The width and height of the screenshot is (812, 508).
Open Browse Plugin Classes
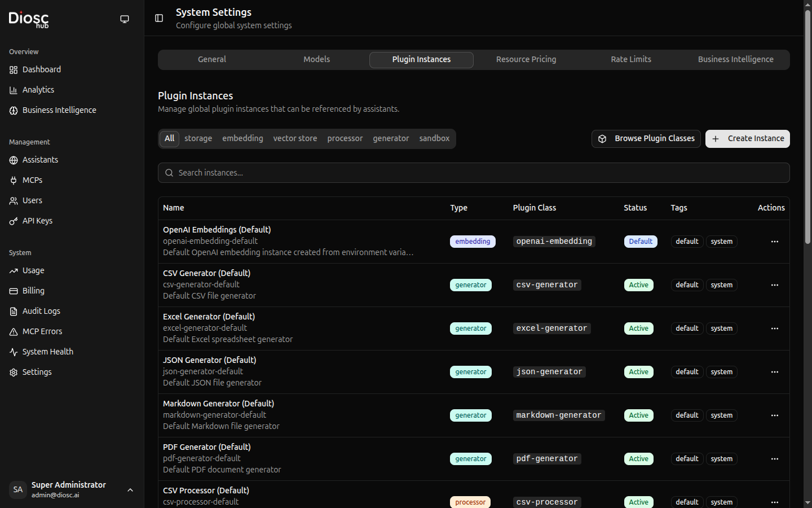tap(646, 138)
